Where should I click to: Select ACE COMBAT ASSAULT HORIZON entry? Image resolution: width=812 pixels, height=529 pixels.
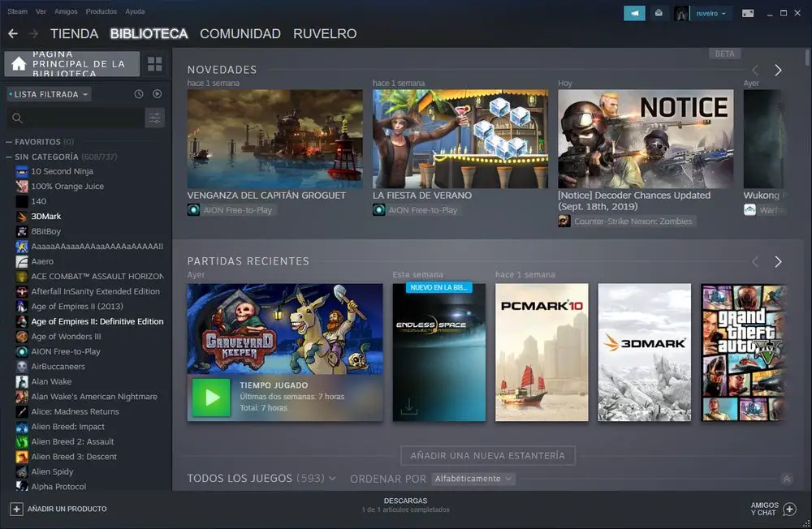click(x=97, y=277)
